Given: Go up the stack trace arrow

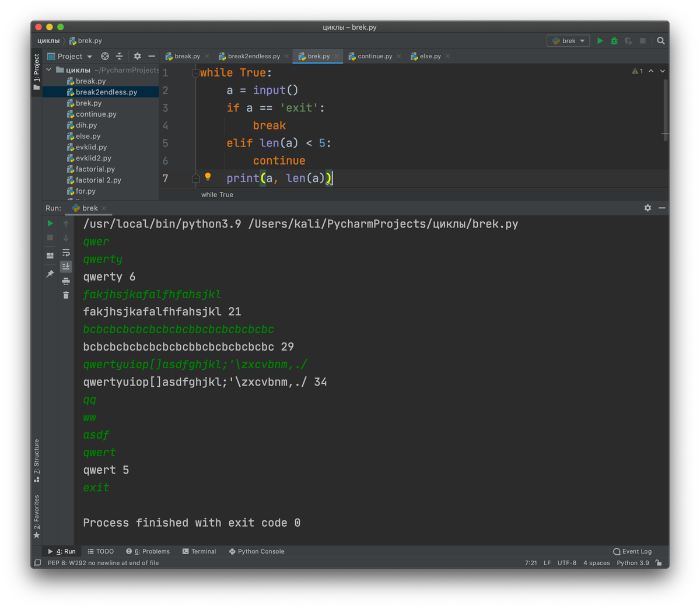Looking at the screenshot, I should (66, 223).
